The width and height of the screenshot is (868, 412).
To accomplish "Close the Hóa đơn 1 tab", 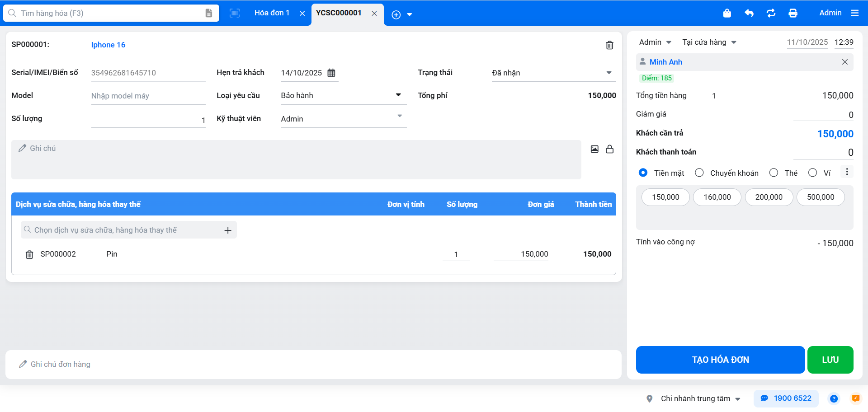I will click(x=302, y=14).
